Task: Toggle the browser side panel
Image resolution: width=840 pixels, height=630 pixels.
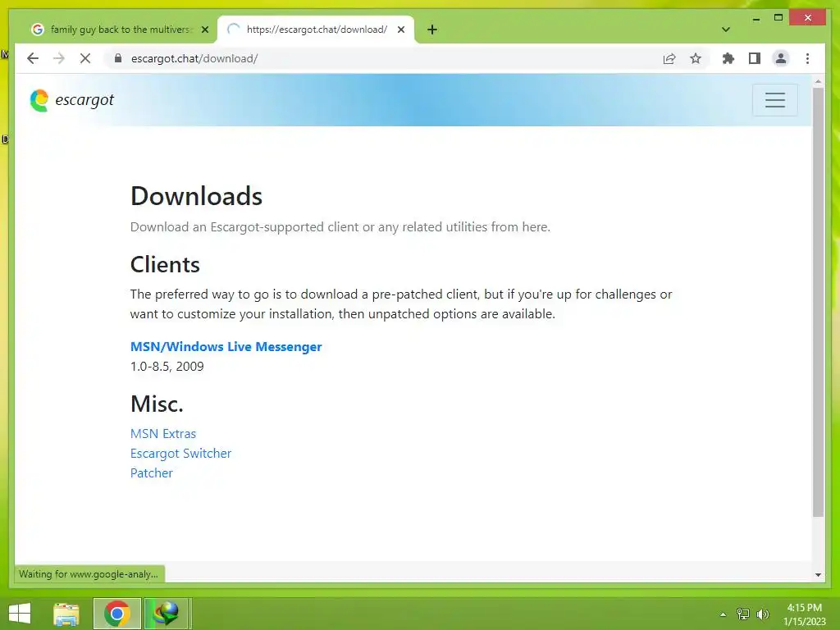Action: (755, 58)
